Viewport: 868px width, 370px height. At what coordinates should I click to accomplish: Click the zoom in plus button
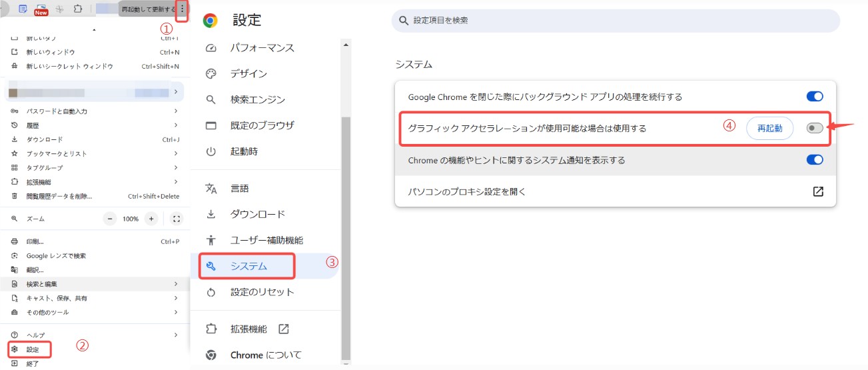click(152, 219)
